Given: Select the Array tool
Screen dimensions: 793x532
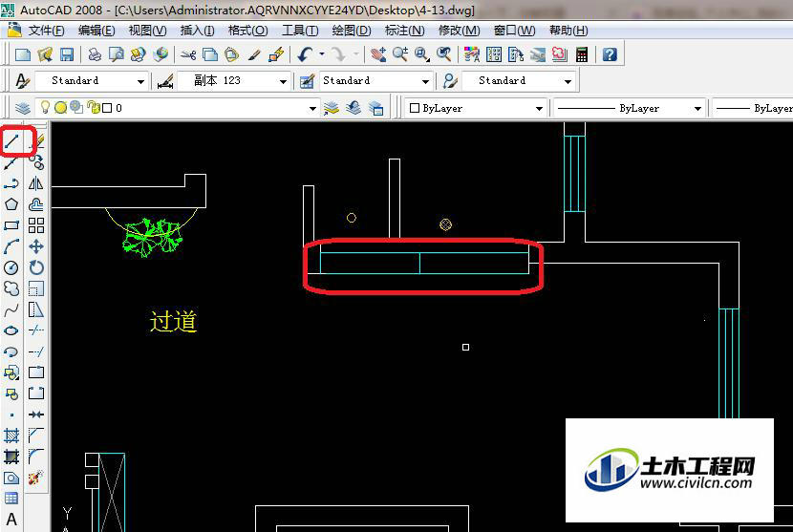Looking at the screenshot, I should [36, 225].
